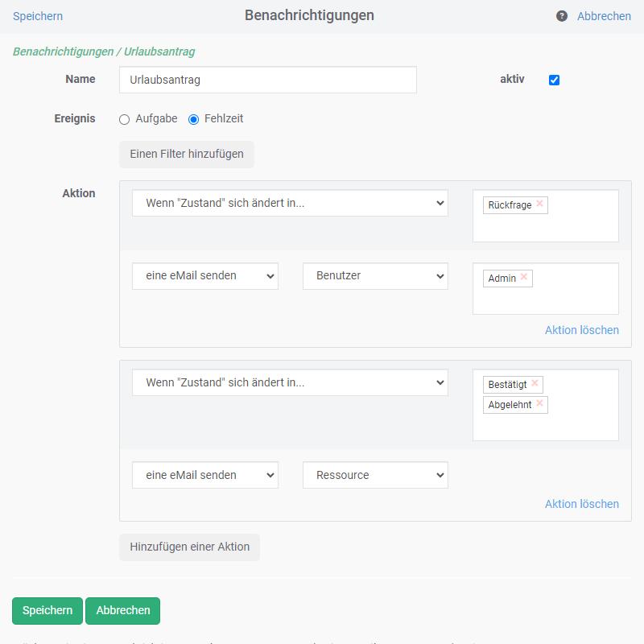Viewport: 644px width, 644px height.
Task: Open second action's "eine eMail senden" dropdown
Action: (x=205, y=475)
